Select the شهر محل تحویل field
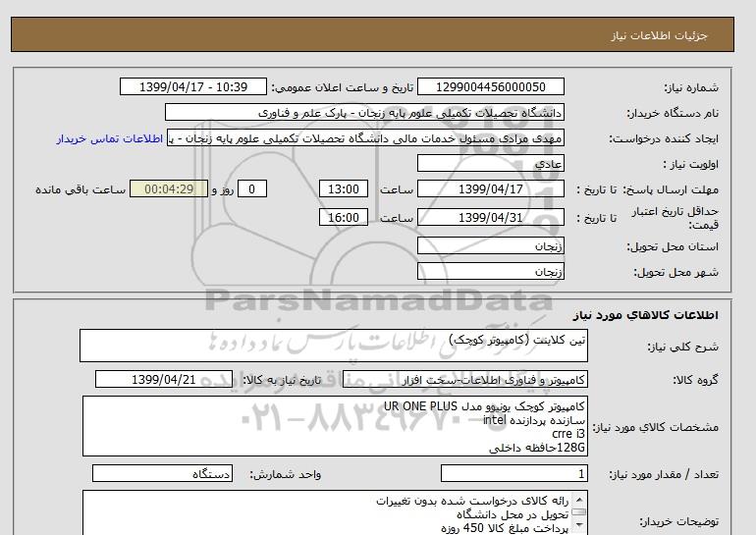Screen dimensions: 756x535 tap(490, 271)
